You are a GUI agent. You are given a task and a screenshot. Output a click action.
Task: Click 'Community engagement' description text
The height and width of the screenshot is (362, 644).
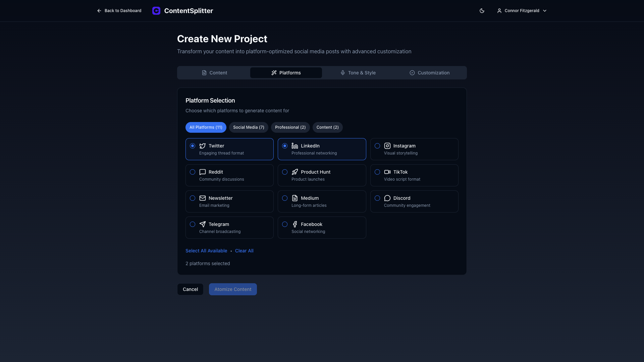click(407, 205)
